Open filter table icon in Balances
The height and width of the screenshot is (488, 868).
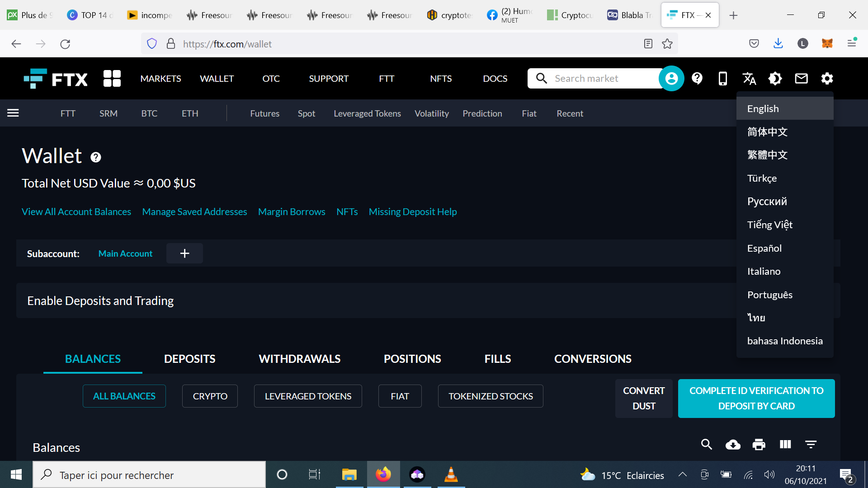pos(811,445)
